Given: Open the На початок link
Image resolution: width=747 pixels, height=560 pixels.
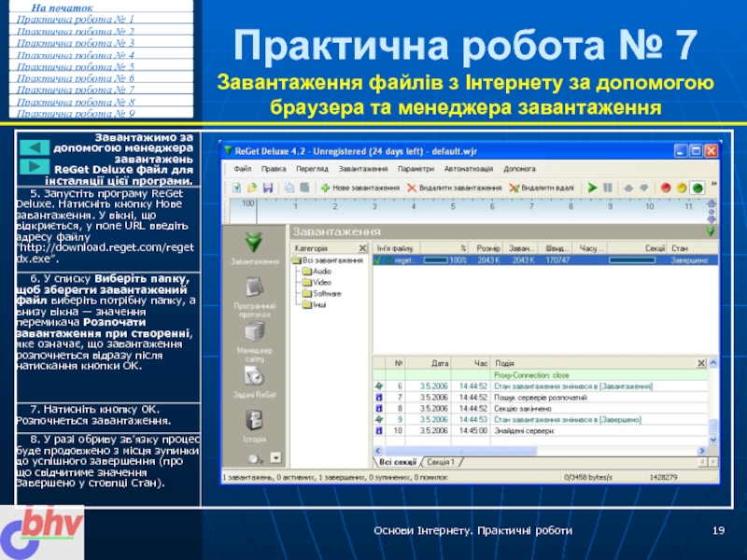Looking at the screenshot, I should click(x=62, y=7).
